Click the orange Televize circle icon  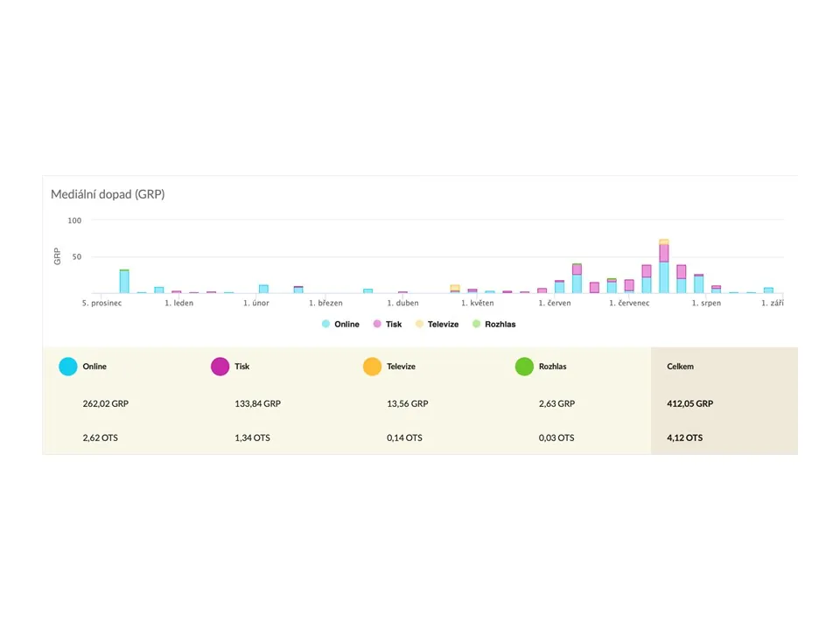click(373, 367)
